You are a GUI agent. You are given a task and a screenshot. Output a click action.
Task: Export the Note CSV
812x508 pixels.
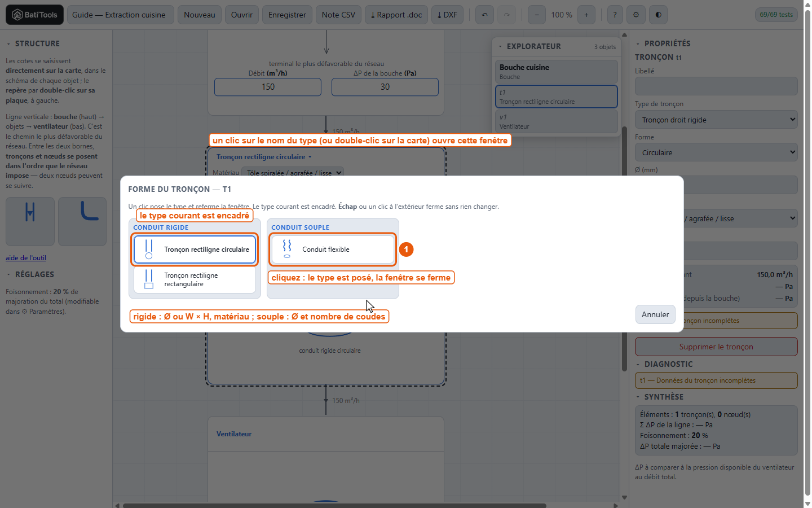338,15
